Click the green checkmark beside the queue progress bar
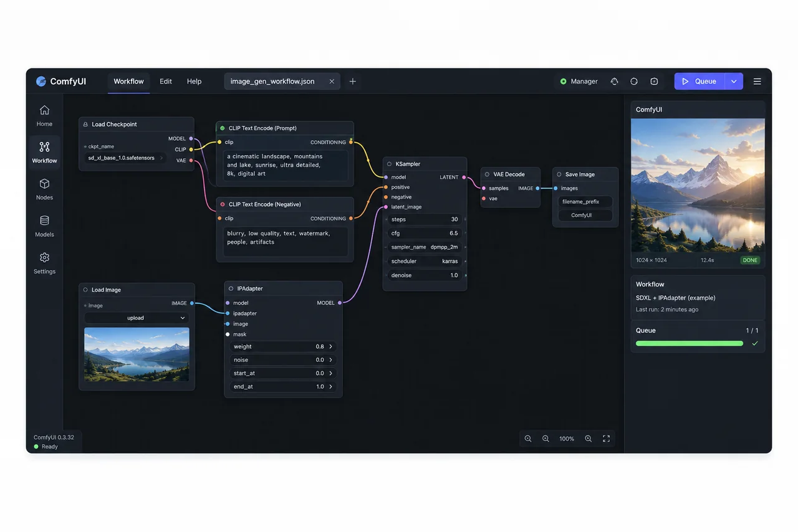 pyautogui.click(x=755, y=343)
